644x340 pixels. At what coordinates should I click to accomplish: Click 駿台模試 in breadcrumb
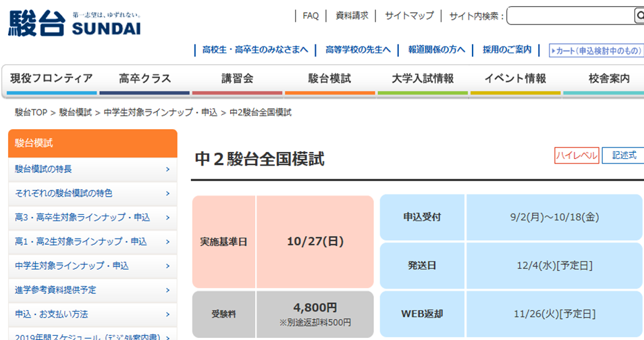click(x=75, y=112)
